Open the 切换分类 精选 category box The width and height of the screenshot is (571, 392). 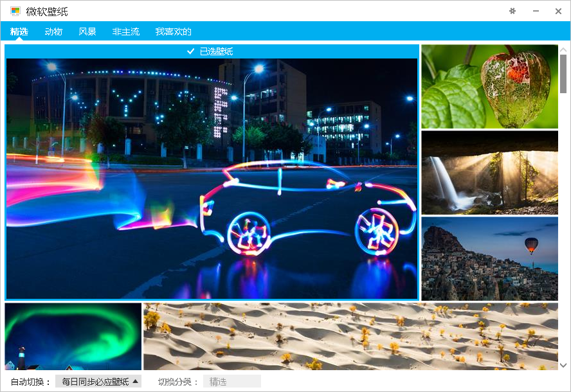232,382
